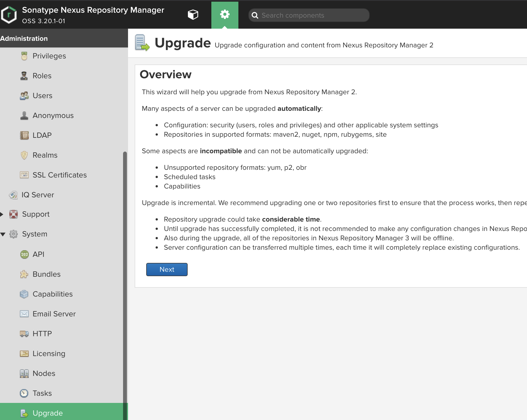
Task: Click the Nexus hexagon logo
Action: pyautogui.click(x=9, y=14)
